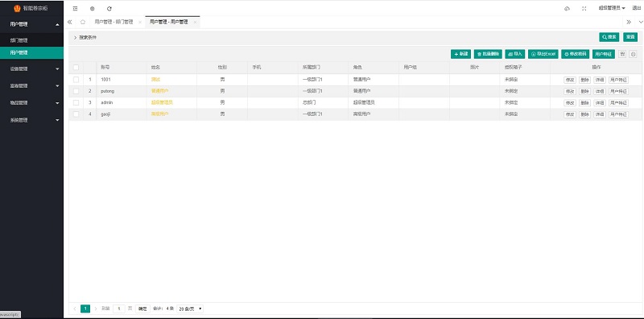Check the checkbox for account 1001

pyautogui.click(x=76, y=79)
